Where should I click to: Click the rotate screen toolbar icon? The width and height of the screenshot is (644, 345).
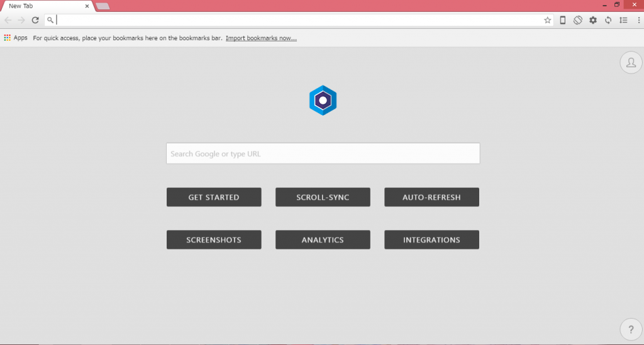click(x=578, y=20)
